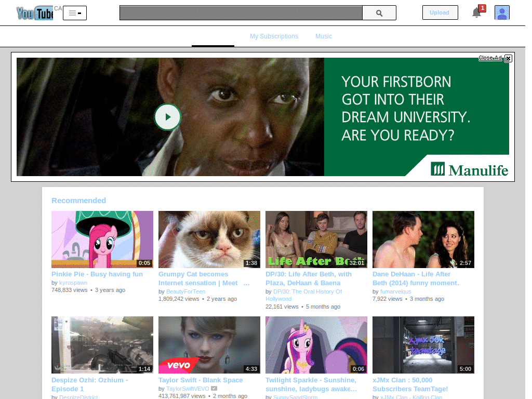The width and height of the screenshot is (532, 399).
Task: Open the Despize Ozhi video thumbnail
Action: click(102, 345)
